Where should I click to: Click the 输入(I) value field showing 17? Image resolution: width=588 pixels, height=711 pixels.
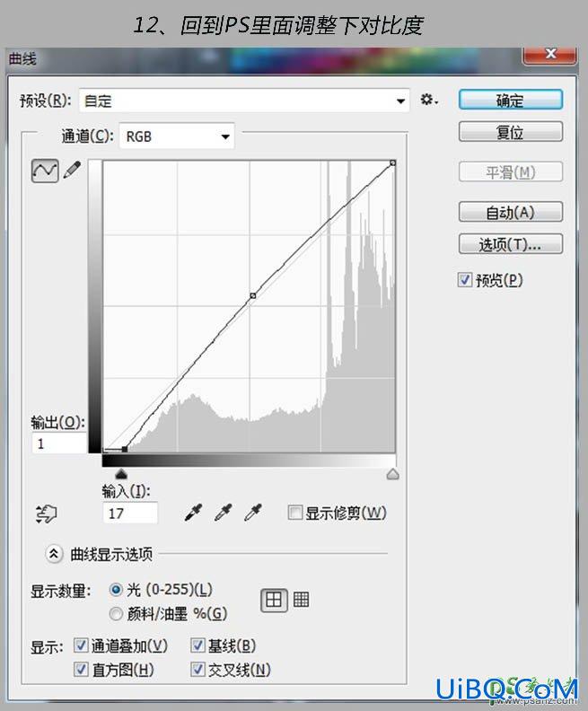click(x=130, y=513)
